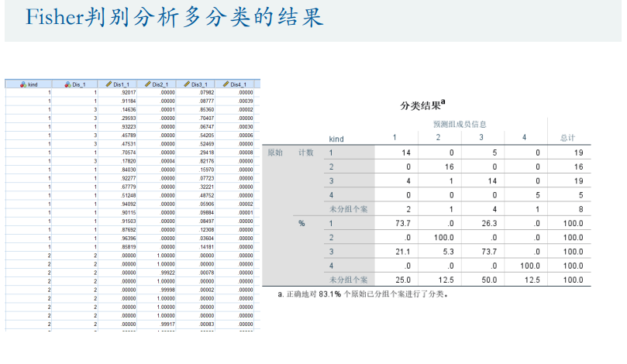This screenshot has height=364, width=627.
Task: Click the scale ruler icon for Dis4_1
Action: 225,84
